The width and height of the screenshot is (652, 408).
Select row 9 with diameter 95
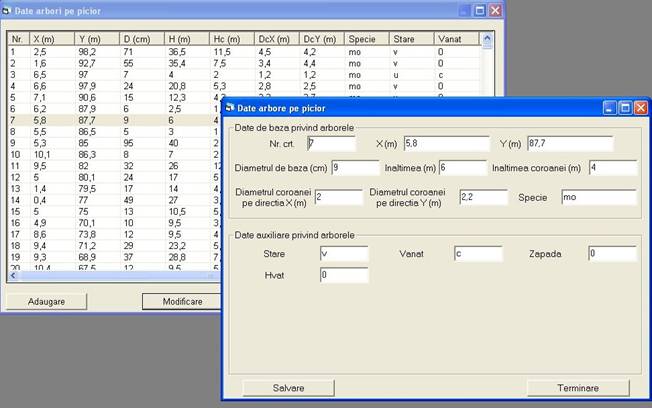click(114, 143)
